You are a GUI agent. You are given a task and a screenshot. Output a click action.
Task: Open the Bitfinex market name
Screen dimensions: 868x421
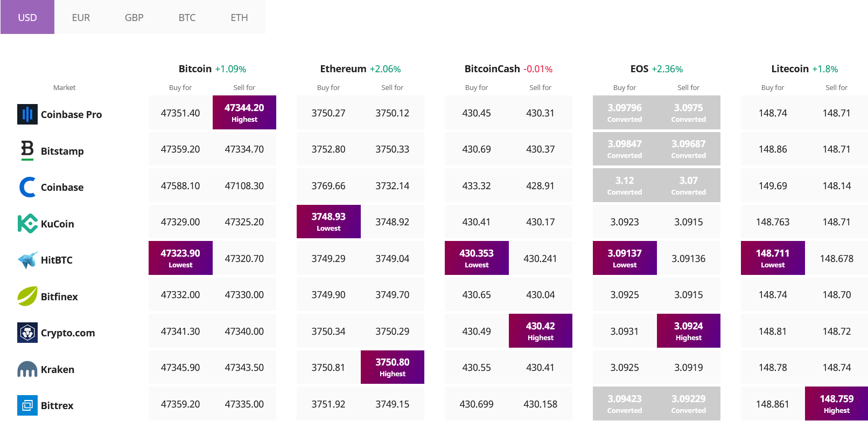coord(59,296)
